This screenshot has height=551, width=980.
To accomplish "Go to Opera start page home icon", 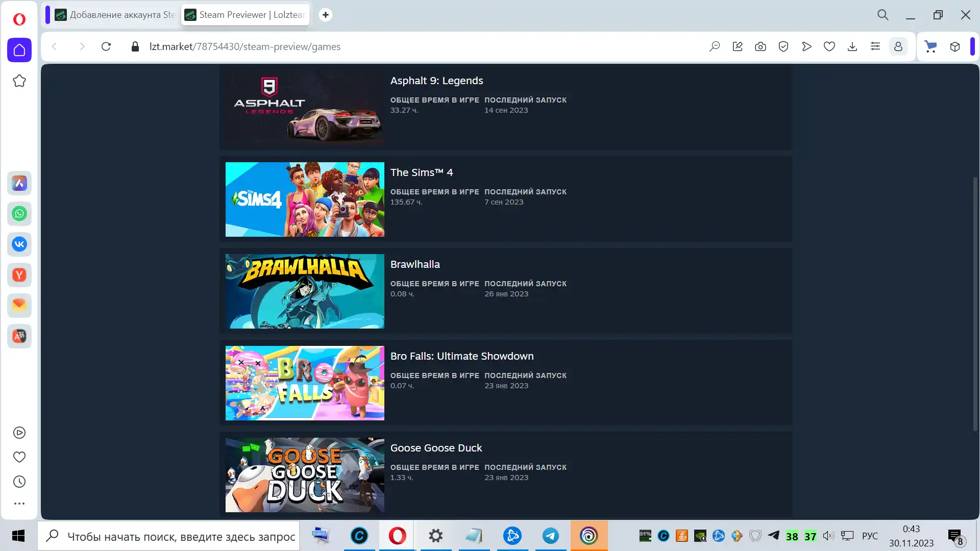I will click(19, 50).
